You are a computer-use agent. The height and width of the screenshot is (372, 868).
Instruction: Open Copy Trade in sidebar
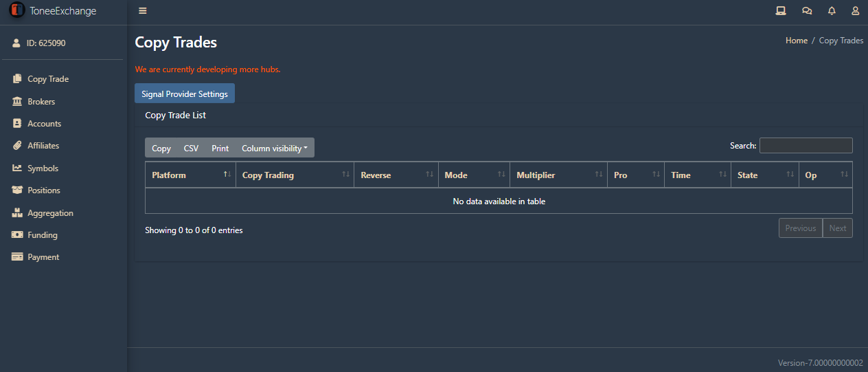click(48, 78)
